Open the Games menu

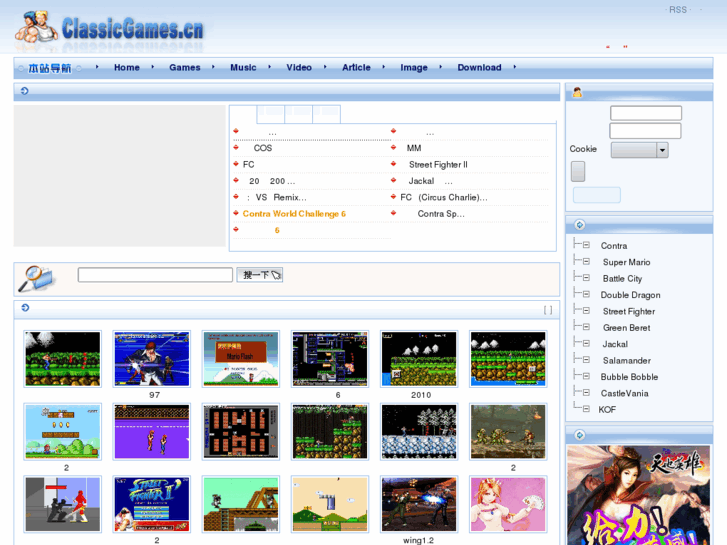point(185,67)
